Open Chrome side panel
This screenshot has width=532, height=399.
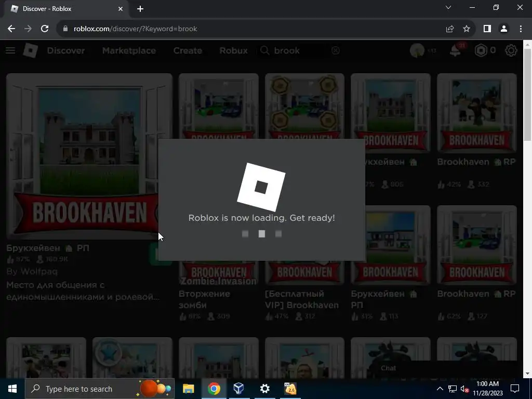point(487,29)
